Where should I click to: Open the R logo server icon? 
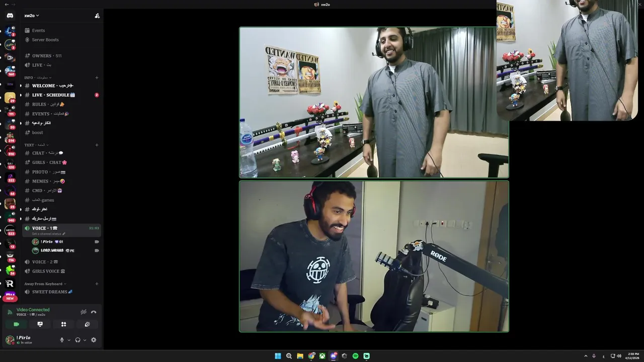(10, 284)
